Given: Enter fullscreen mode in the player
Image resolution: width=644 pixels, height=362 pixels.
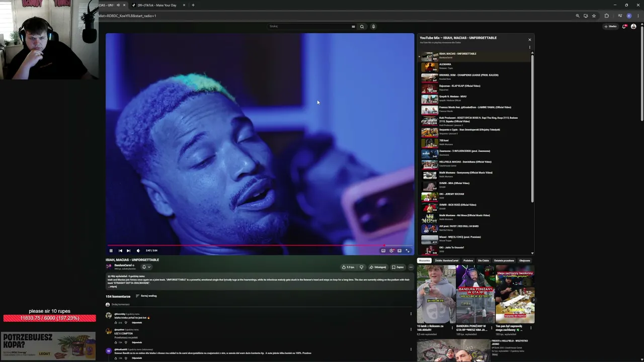Looking at the screenshot, I should click(x=408, y=250).
